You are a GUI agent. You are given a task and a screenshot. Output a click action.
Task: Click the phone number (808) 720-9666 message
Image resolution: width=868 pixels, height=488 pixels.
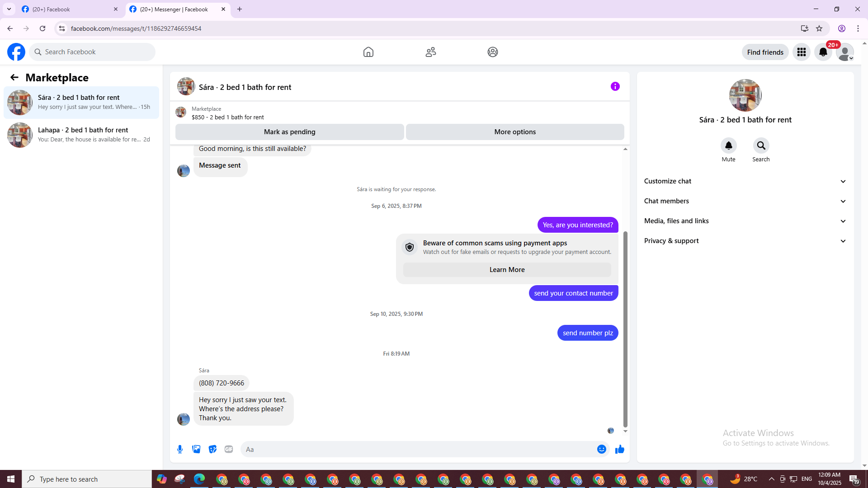pos(222,383)
